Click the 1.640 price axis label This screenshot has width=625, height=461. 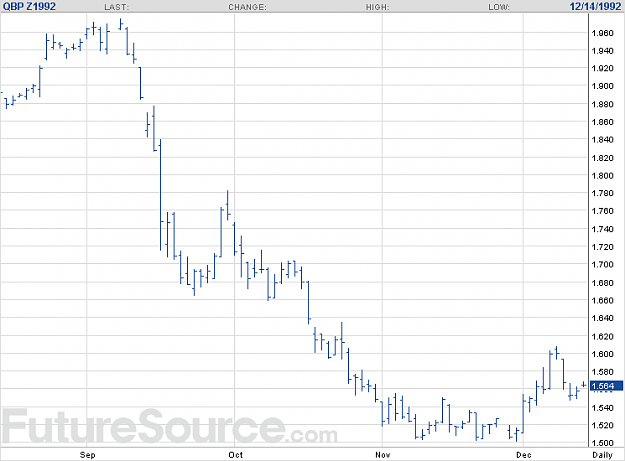[x=603, y=318]
